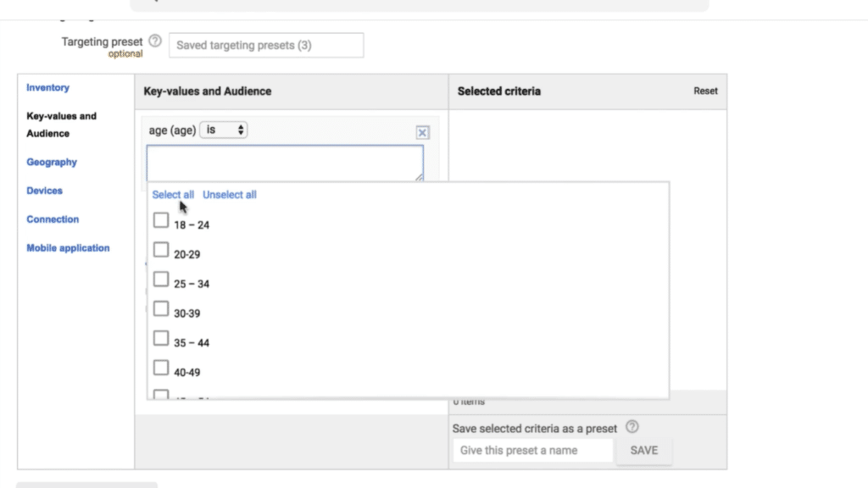This screenshot has width=868, height=488.
Task: Open the Saved targeting presets dropdown
Action: click(x=265, y=45)
